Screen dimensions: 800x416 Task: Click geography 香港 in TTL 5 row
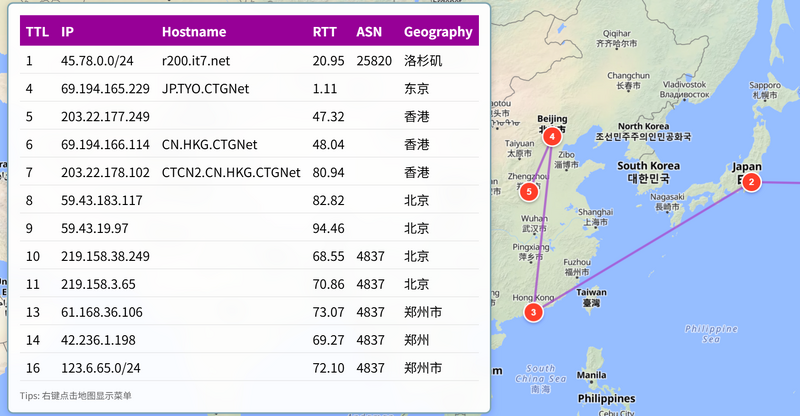click(417, 117)
